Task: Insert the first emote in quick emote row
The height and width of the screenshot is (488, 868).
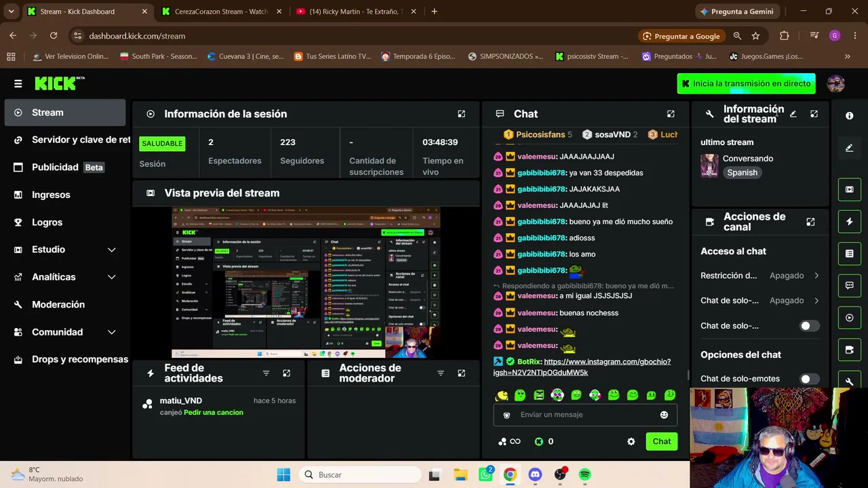Action: tap(502, 395)
